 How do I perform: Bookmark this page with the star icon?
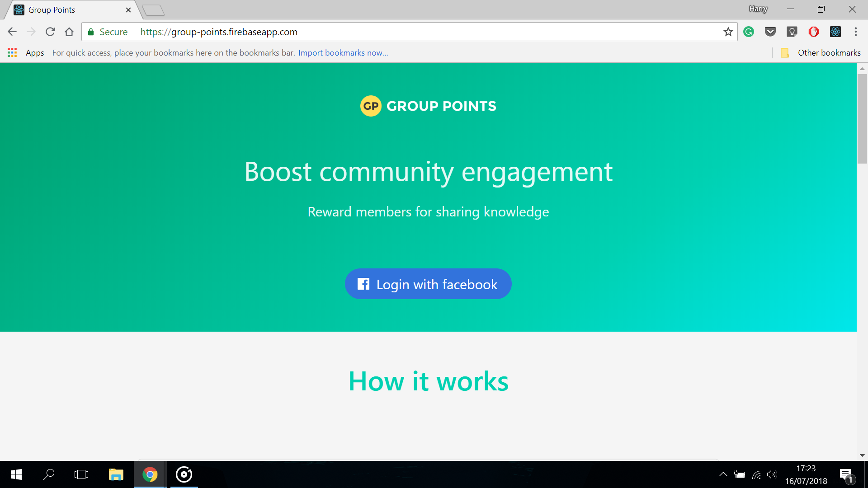(x=728, y=32)
